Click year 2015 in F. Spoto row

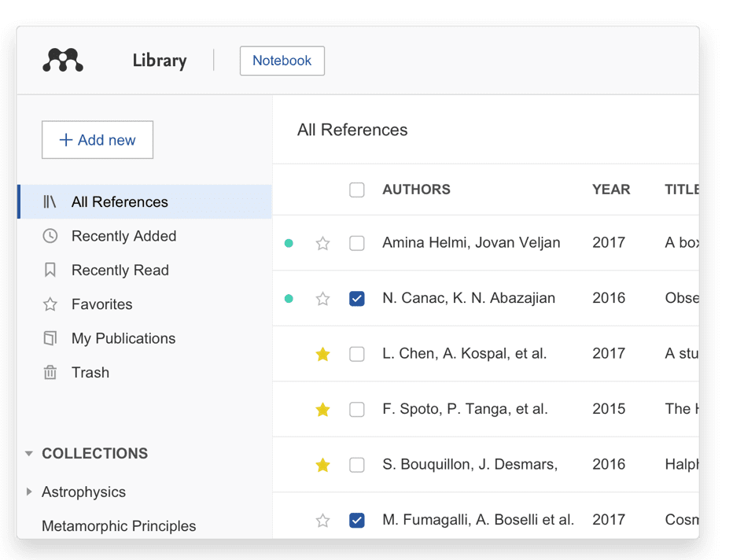609,409
